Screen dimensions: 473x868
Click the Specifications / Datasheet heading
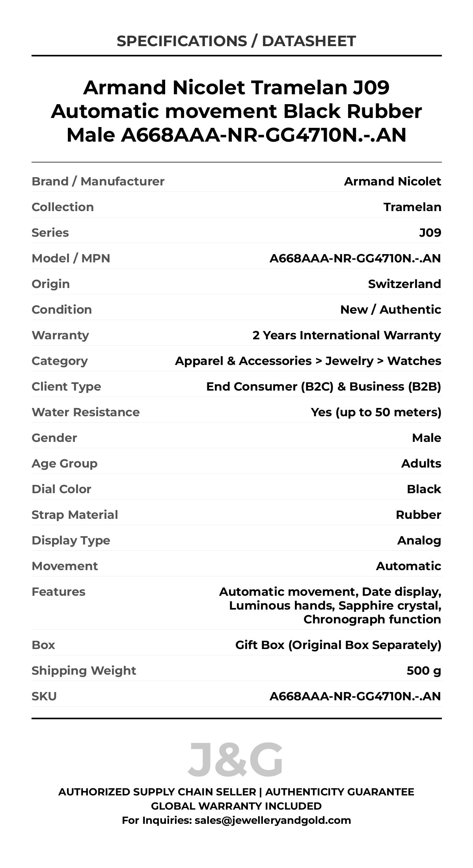click(236, 41)
